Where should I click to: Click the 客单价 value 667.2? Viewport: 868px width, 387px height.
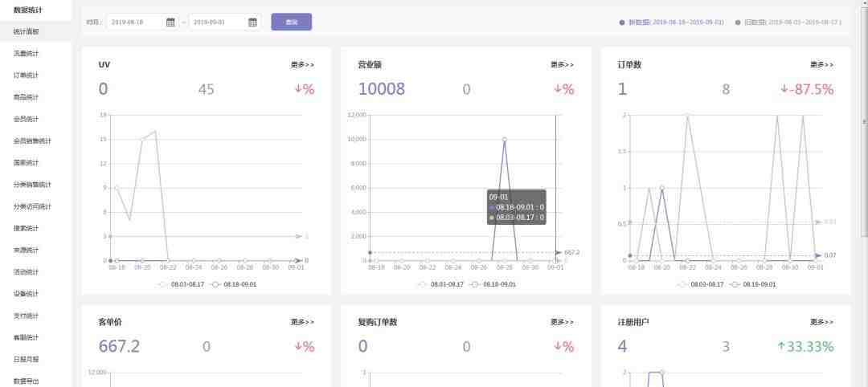click(119, 346)
